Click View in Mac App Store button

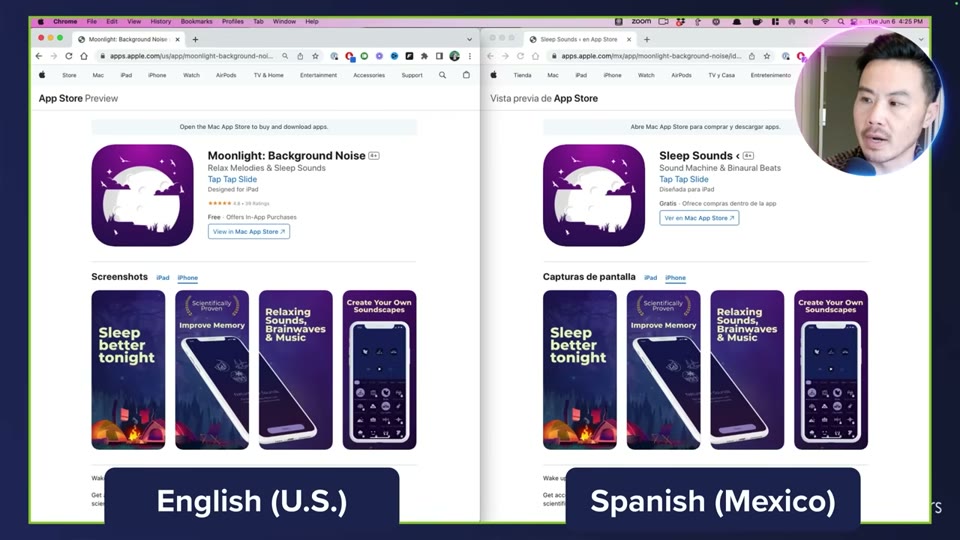(x=249, y=231)
